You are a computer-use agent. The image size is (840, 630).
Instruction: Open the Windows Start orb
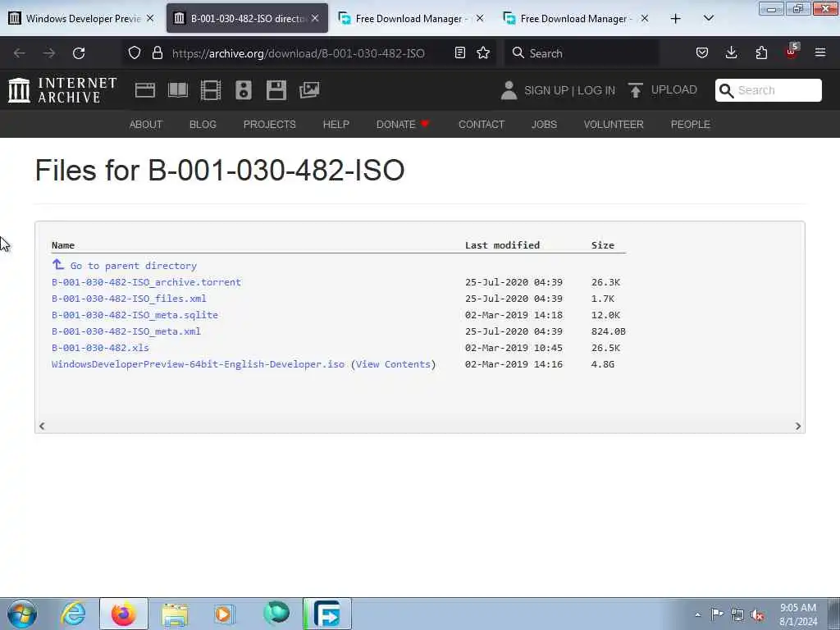(22, 614)
